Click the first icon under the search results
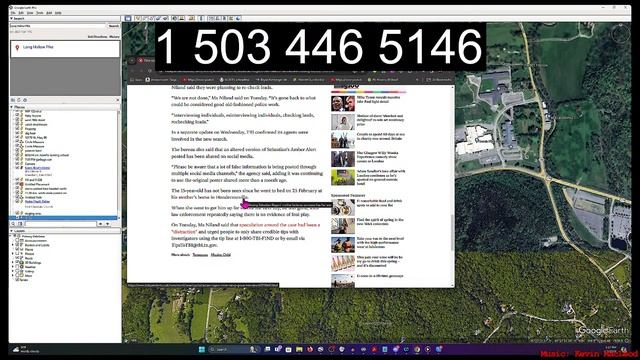This screenshot has width=640, height=360. click(x=13, y=100)
